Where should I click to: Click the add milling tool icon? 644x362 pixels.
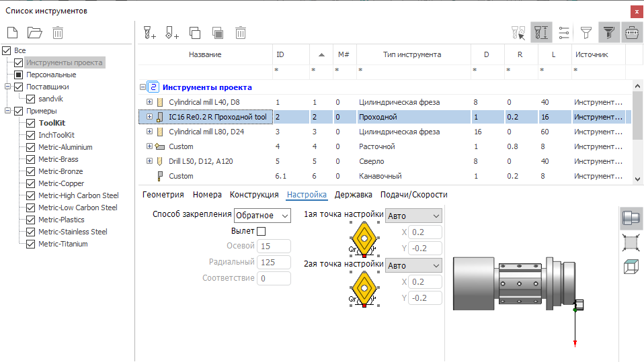point(150,32)
